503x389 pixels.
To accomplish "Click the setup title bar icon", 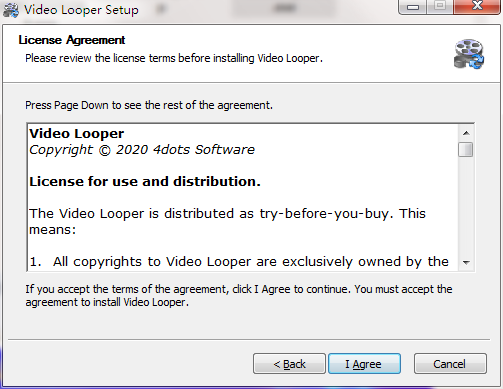I will click(x=11, y=10).
